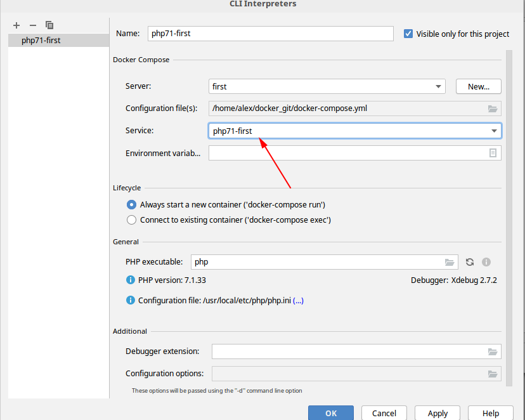Open php.ini via the "(...)" link
Image resolution: width=525 pixels, height=420 pixels.
298,300
